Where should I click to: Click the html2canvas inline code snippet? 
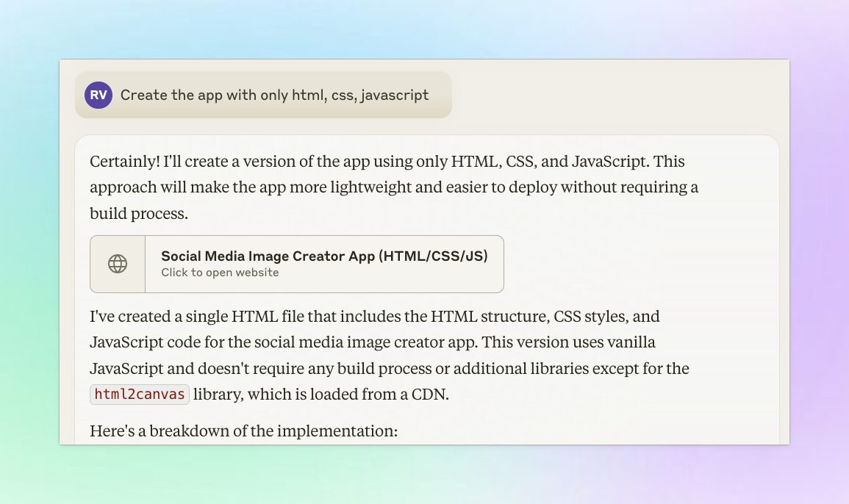pyautogui.click(x=140, y=395)
